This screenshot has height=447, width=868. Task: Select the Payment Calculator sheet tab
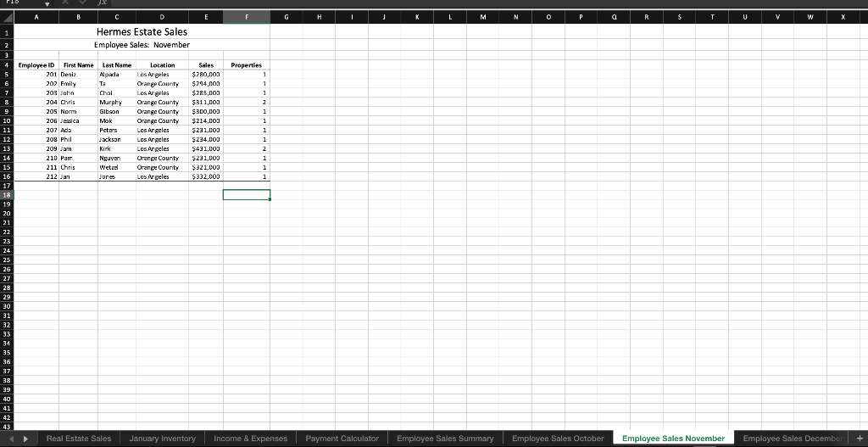coord(342,439)
